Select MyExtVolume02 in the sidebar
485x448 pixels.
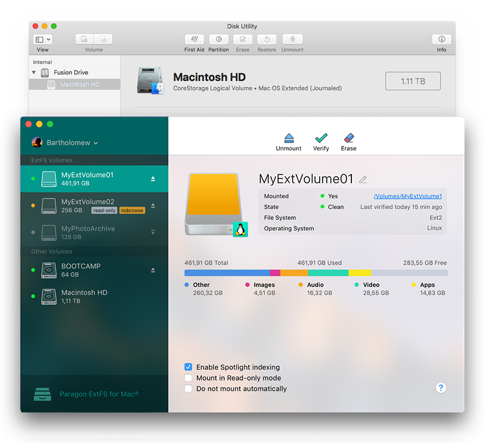[x=87, y=205]
